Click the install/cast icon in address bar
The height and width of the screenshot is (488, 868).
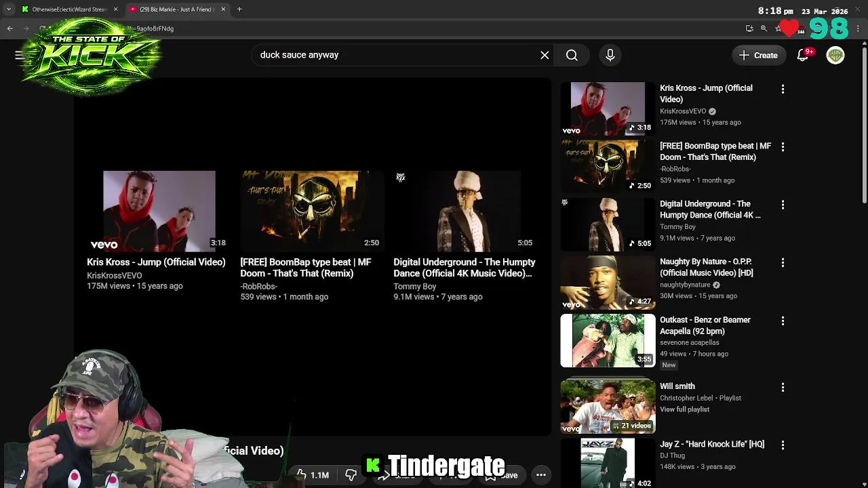coord(749,28)
